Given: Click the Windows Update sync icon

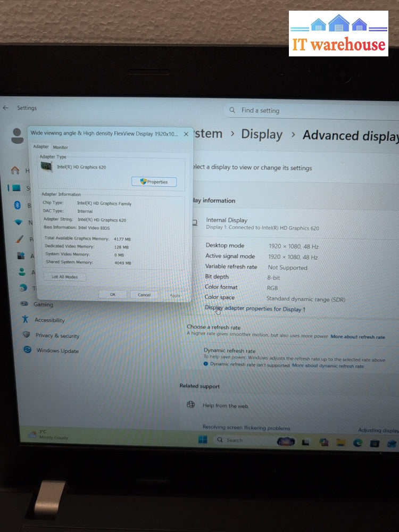Looking at the screenshot, I should (28, 350).
